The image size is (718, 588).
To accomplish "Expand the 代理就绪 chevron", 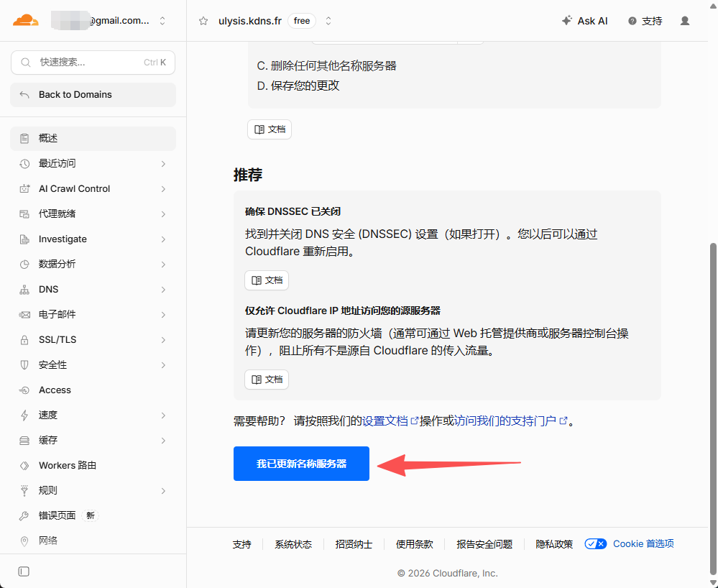I will [163, 214].
